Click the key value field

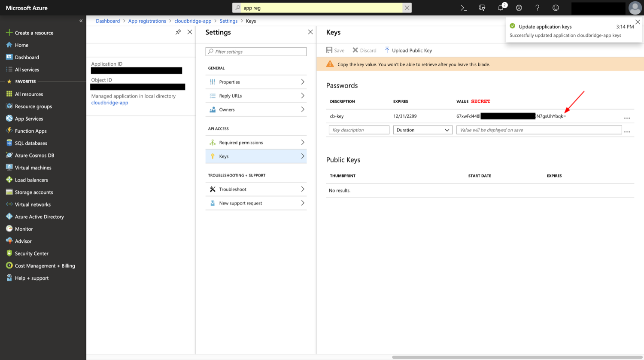(539, 130)
